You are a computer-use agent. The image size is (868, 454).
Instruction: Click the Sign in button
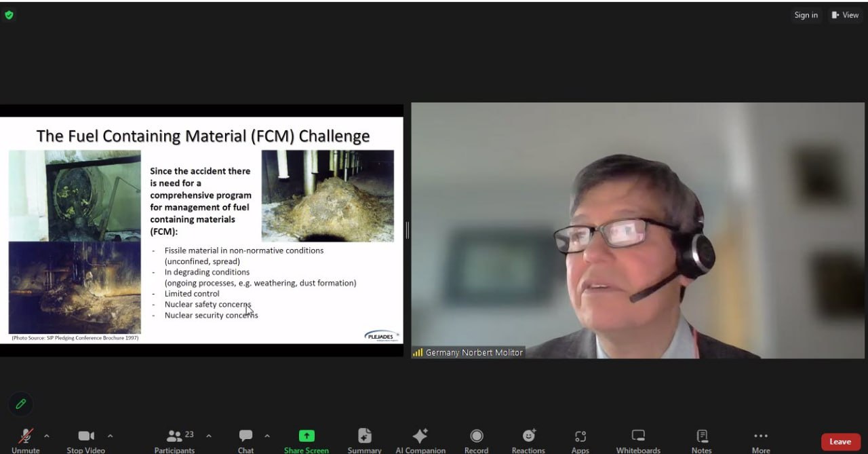[806, 15]
